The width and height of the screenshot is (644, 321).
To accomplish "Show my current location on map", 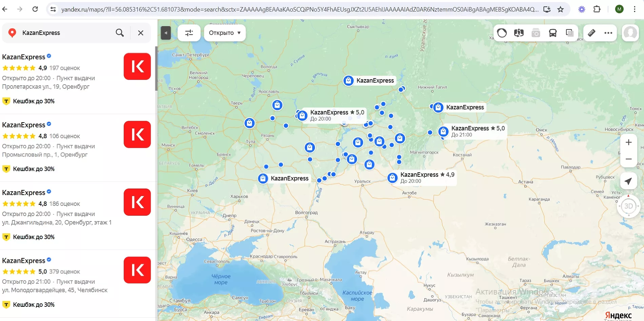I will [628, 181].
